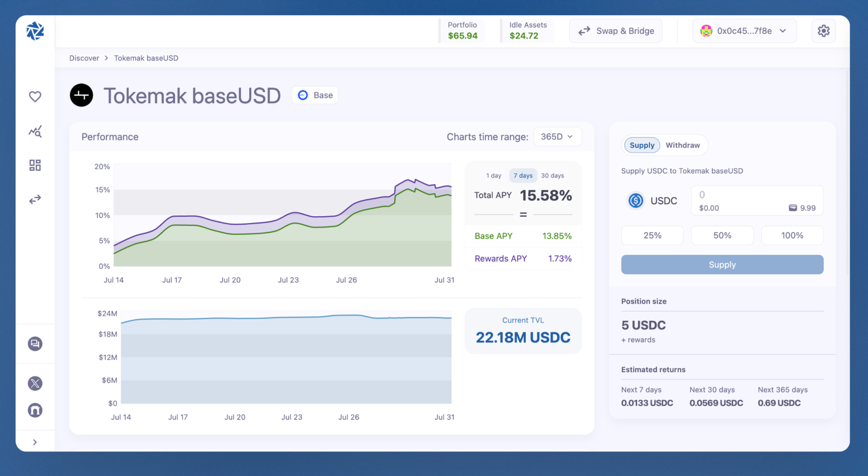Click the Discover breadcrumb link
Image resolution: width=868 pixels, height=476 pixels.
84,58
